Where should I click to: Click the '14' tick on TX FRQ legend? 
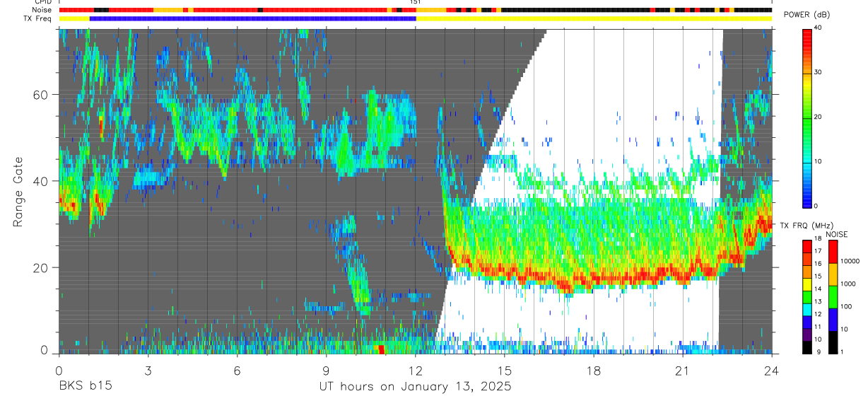(818, 289)
